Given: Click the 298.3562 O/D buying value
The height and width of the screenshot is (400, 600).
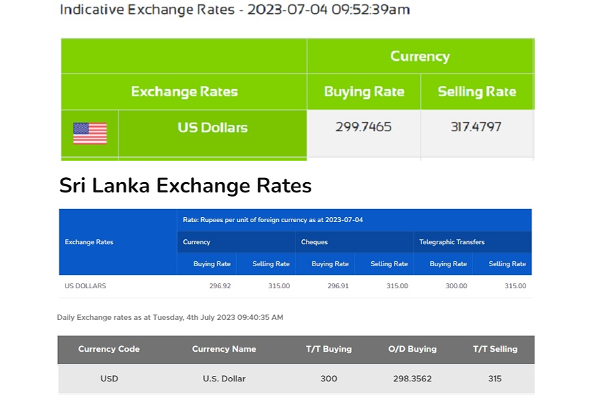Looking at the screenshot, I should click(x=412, y=379).
